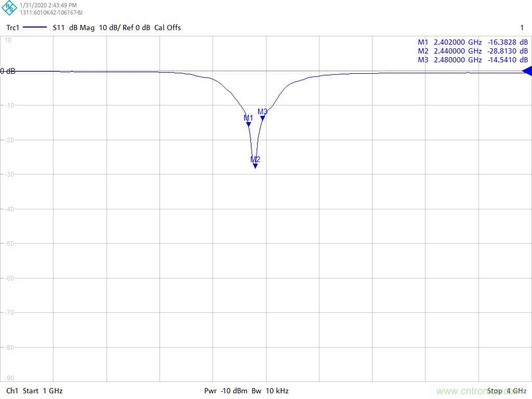Viewport: 532px width, 399px height.
Task: Click the Rohde & Schwarz logo icon
Action: (x=10, y=8)
